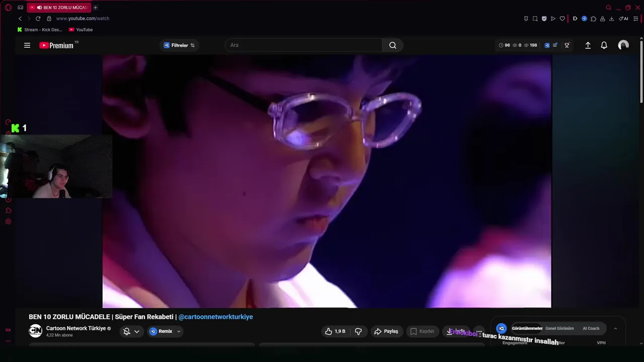The image size is (644, 362).
Task: Click the YouTube search magnifier button
Action: point(392,45)
